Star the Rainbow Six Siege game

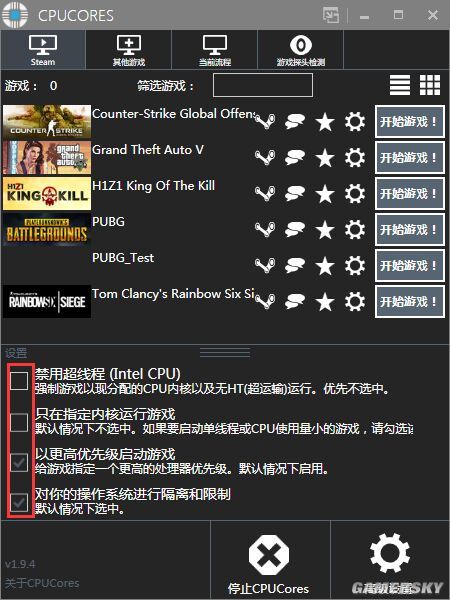click(x=324, y=302)
